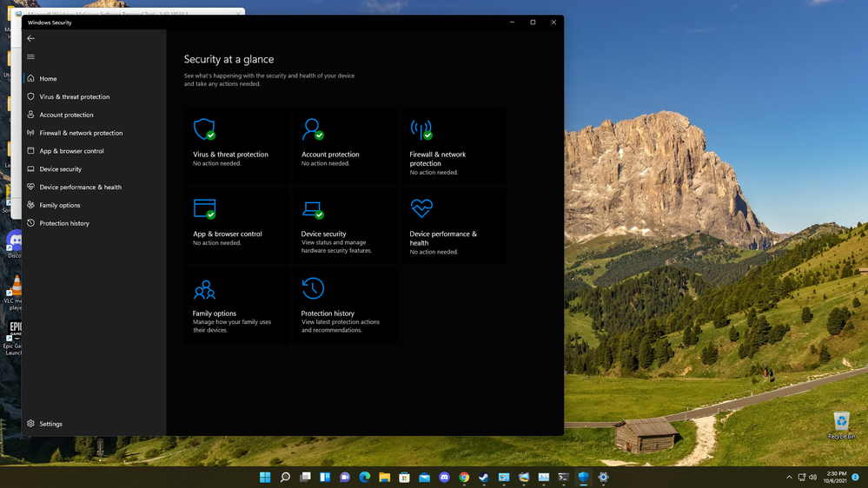Select the Recycle Bin on the desktop
Image resolution: width=868 pixels, height=488 pixels.
tap(841, 425)
